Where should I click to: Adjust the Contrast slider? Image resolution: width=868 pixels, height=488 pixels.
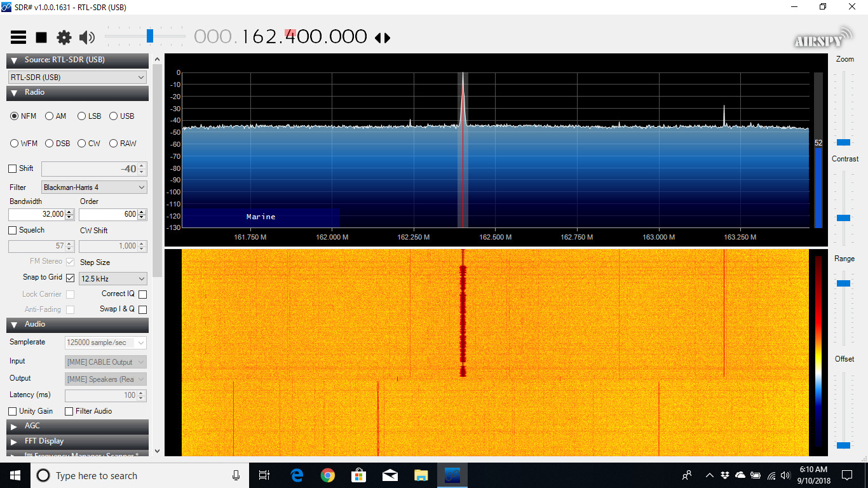844,218
